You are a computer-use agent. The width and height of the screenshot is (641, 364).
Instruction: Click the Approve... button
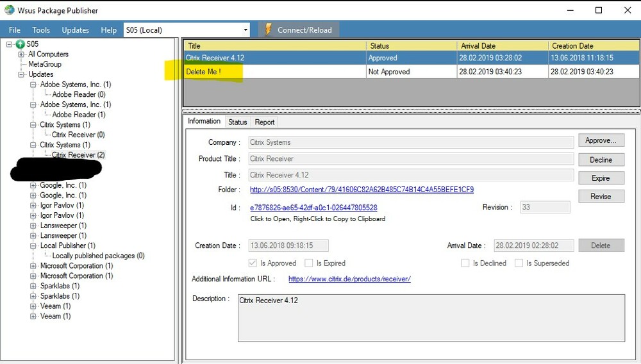601,141
